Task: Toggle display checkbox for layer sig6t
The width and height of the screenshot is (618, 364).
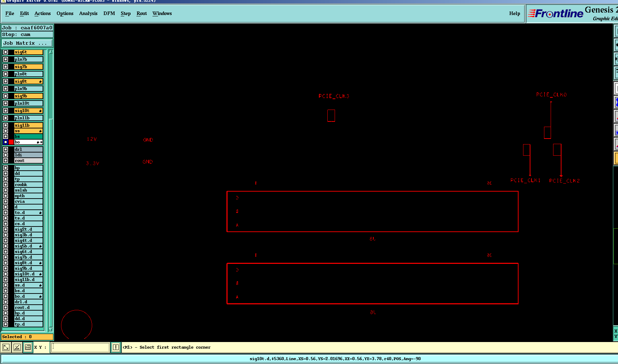Action: coord(6,52)
